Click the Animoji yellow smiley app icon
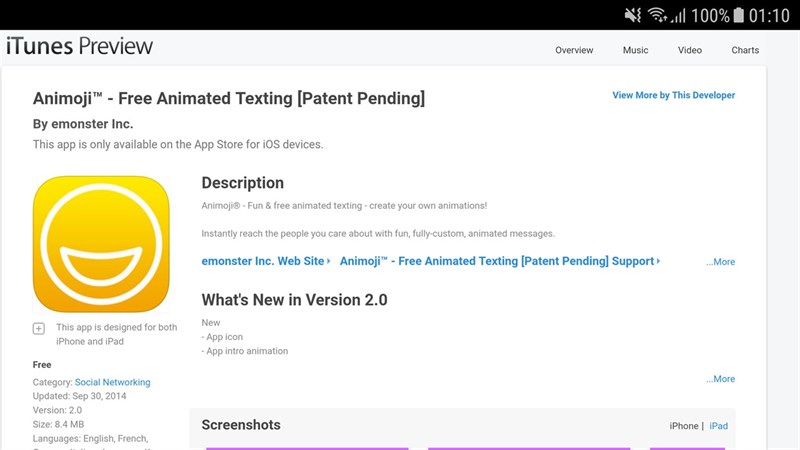Image resolution: width=800 pixels, height=450 pixels. coord(101,244)
